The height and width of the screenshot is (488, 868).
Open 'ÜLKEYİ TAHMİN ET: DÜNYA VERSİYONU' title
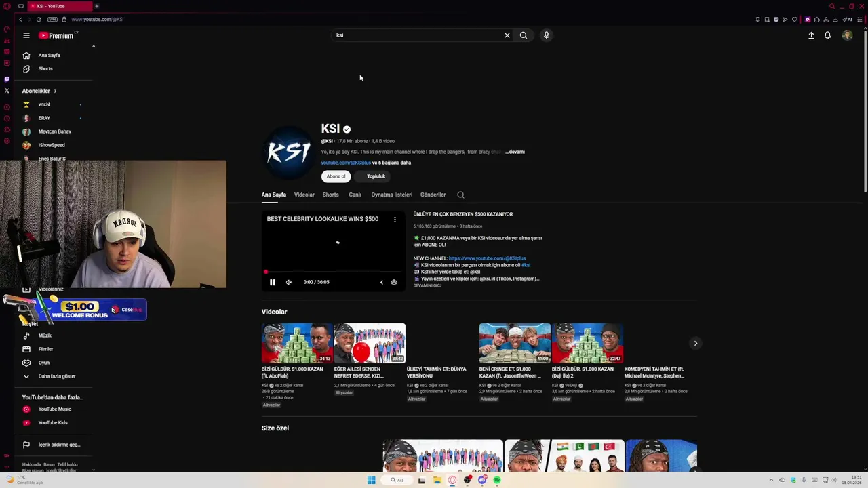click(x=437, y=372)
